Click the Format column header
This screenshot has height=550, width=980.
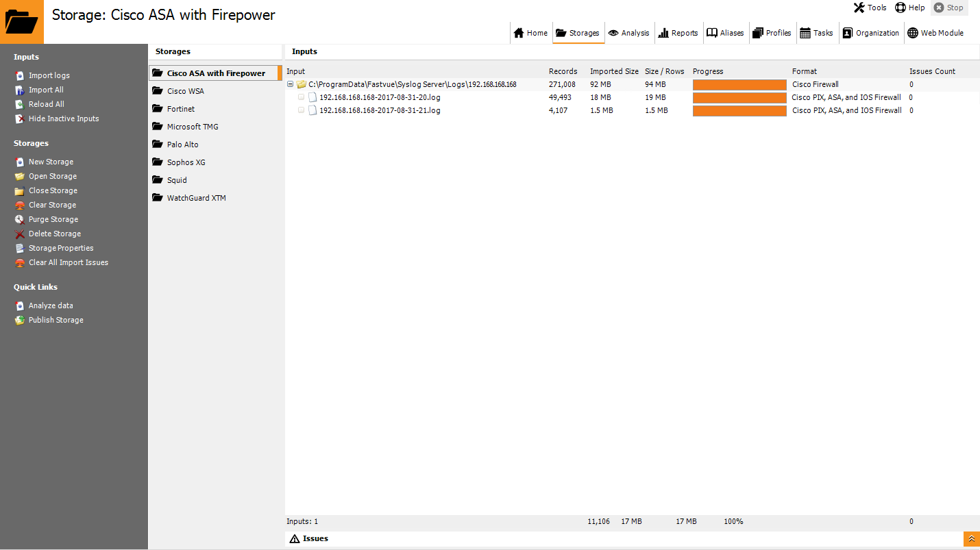(805, 71)
